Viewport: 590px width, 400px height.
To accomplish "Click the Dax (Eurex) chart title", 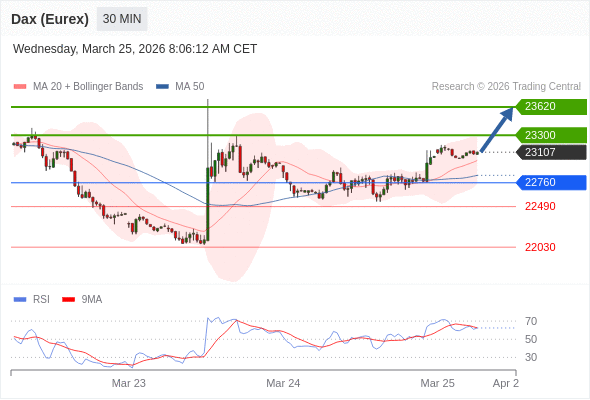I will click(x=50, y=19).
